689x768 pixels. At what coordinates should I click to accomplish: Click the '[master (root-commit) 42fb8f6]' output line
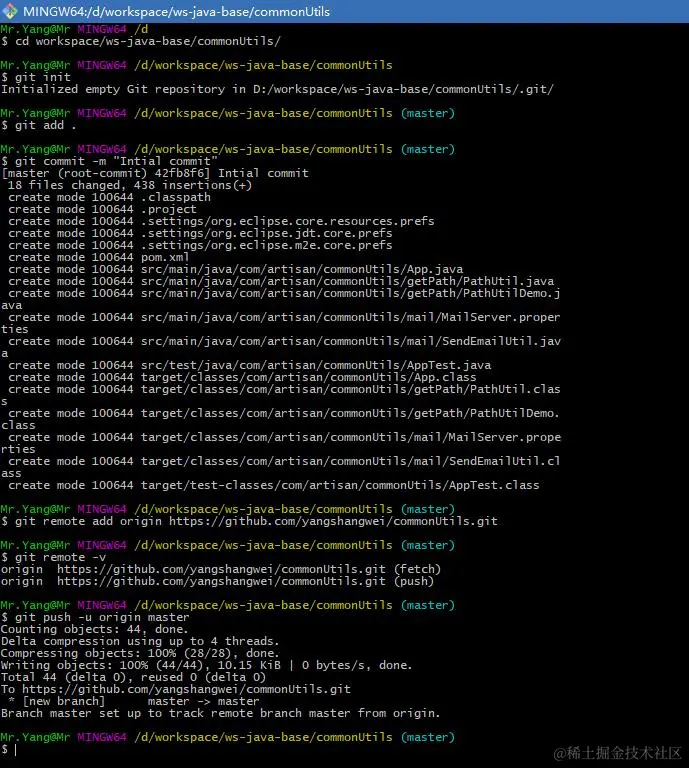[155, 173]
